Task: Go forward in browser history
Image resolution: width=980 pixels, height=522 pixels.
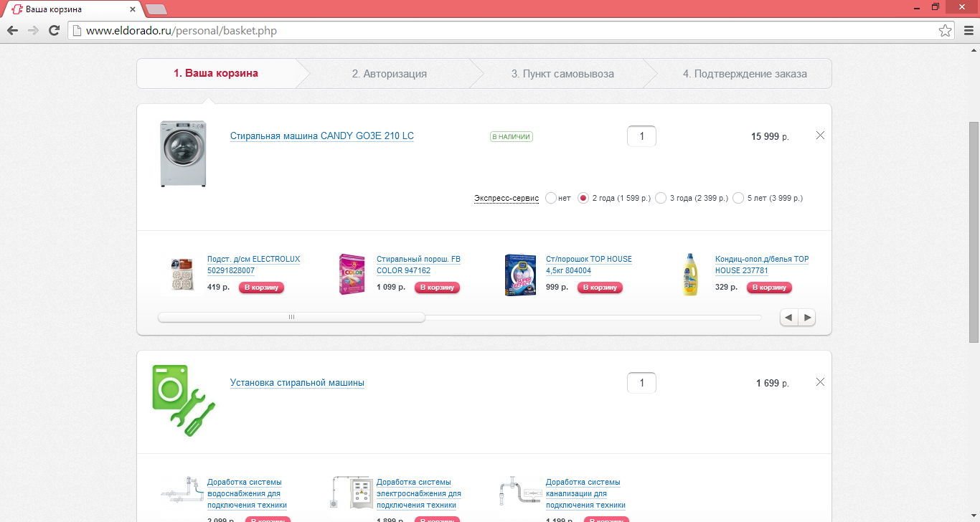Action: (x=33, y=31)
